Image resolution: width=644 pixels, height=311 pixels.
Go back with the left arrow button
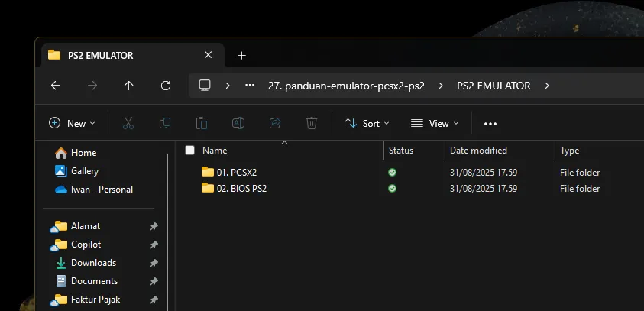click(x=56, y=86)
